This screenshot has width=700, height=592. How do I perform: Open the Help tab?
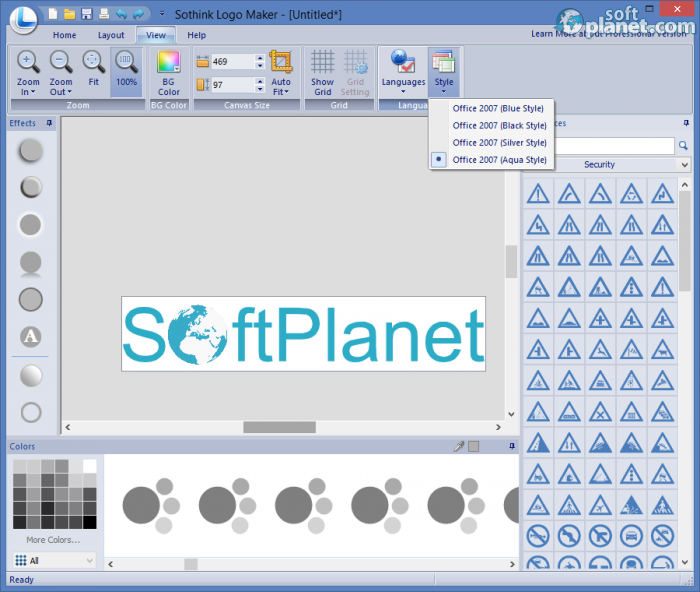pyautogui.click(x=196, y=35)
